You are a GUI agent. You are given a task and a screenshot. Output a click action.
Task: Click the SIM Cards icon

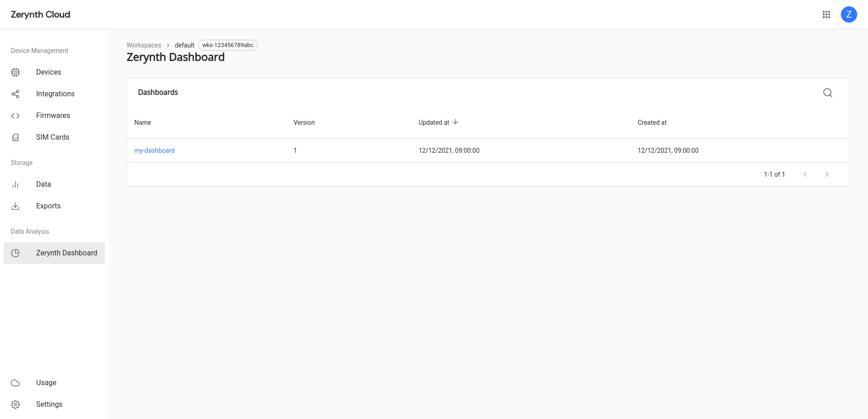[x=15, y=137]
